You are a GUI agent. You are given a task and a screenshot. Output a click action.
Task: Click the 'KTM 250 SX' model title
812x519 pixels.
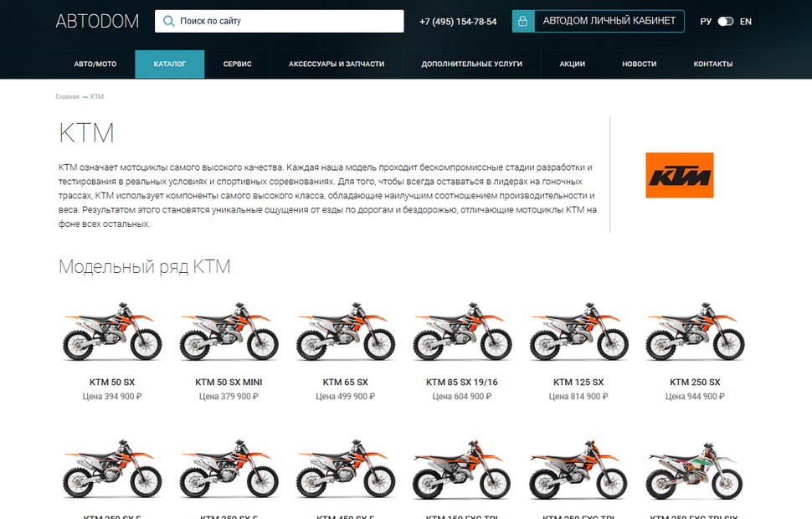[695, 383]
